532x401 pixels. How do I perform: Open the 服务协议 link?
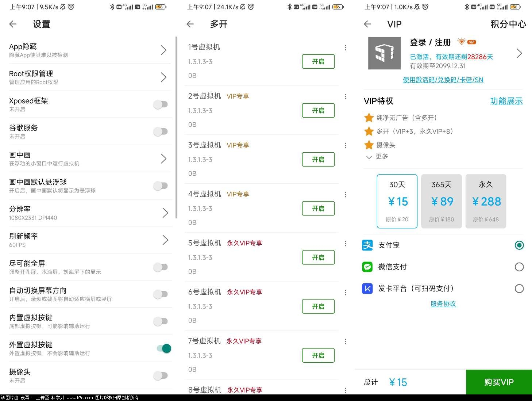[443, 304]
